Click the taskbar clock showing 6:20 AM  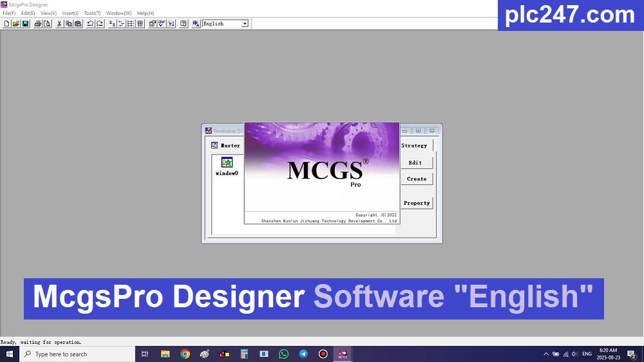click(x=609, y=354)
